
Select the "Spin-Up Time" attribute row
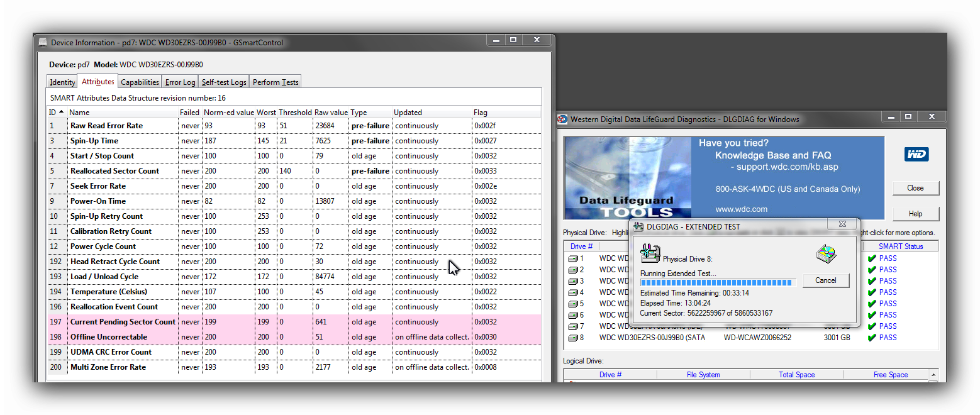click(294, 141)
